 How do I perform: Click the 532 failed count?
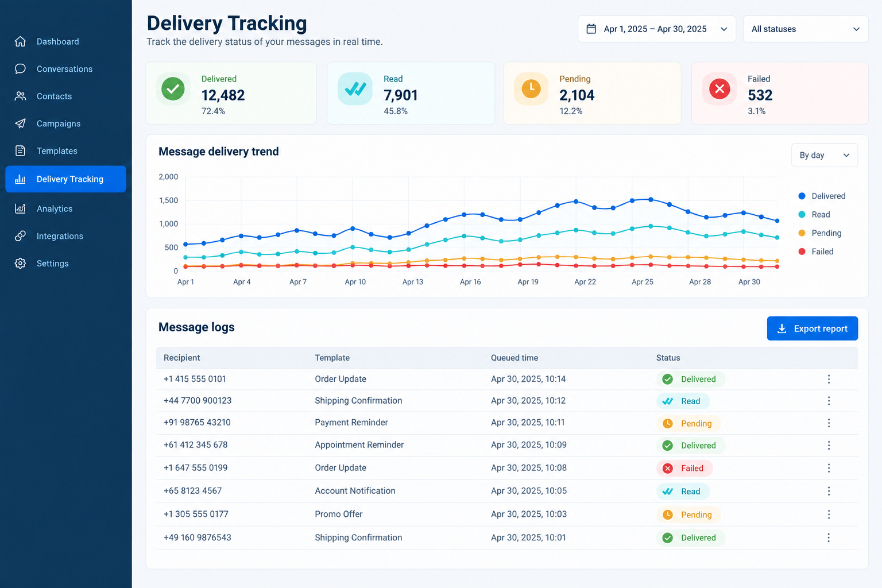[x=760, y=95]
